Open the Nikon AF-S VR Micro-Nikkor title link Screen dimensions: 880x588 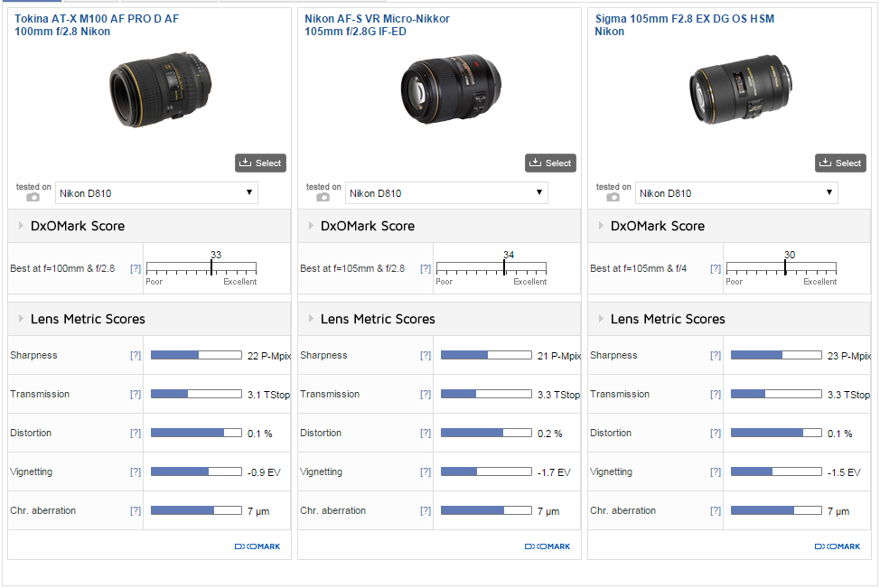tap(377, 25)
